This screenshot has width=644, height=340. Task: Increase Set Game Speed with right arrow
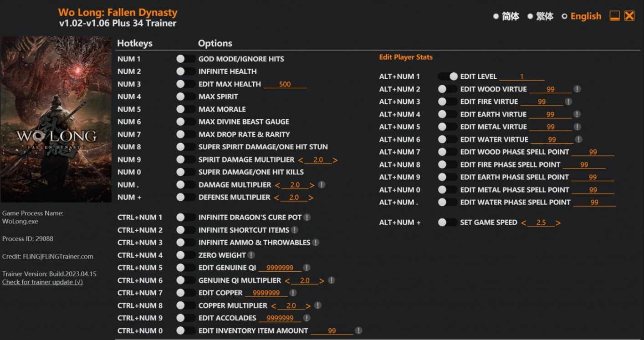coord(558,223)
